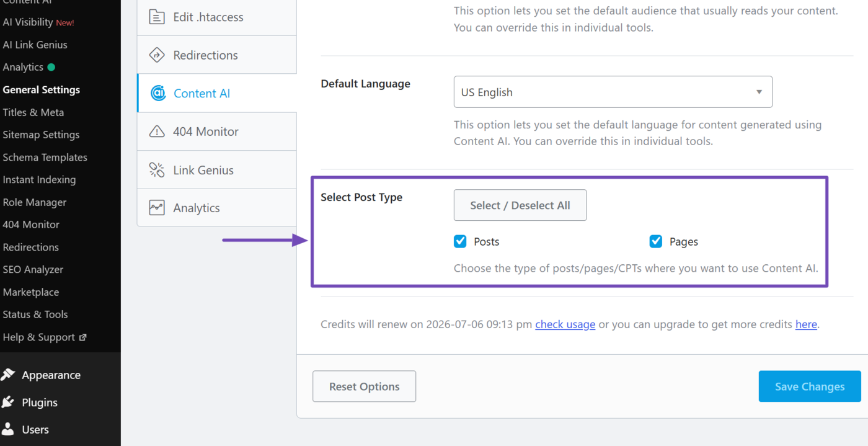Open Role Manager in sidebar

pyautogui.click(x=35, y=202)
